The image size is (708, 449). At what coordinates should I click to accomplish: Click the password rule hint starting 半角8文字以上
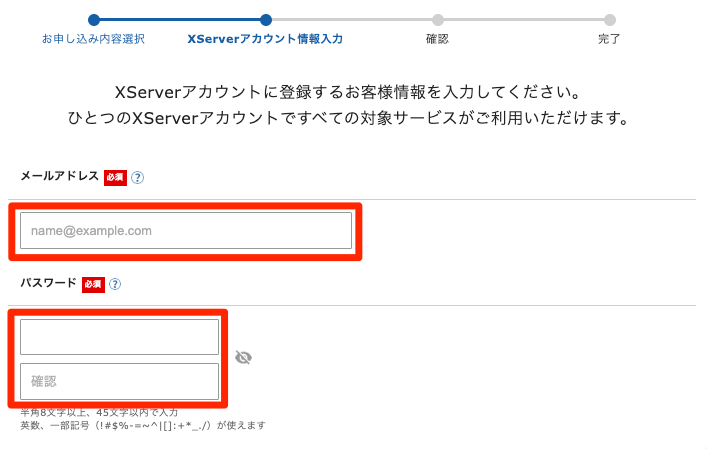(x=99, y=412)
